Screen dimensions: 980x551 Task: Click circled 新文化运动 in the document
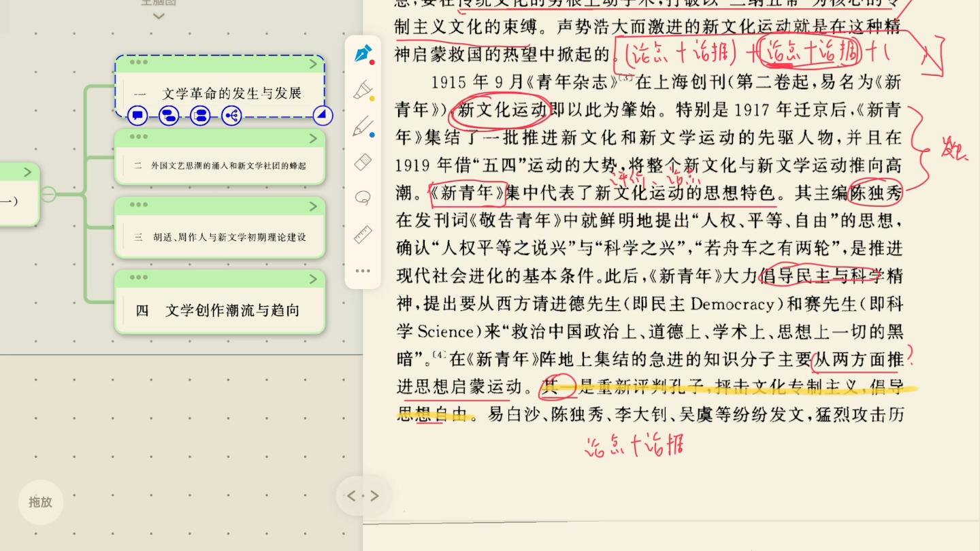[x=502, y=110]
